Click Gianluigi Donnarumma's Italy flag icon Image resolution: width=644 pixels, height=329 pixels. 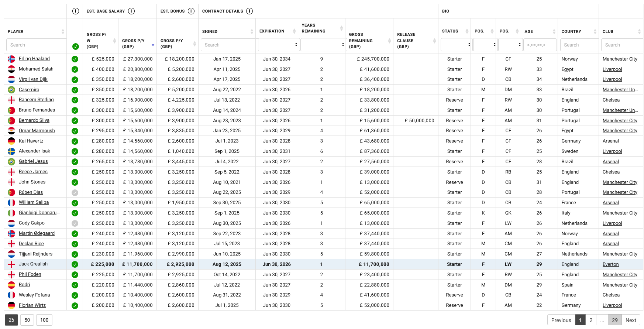(x=11, y=213)
